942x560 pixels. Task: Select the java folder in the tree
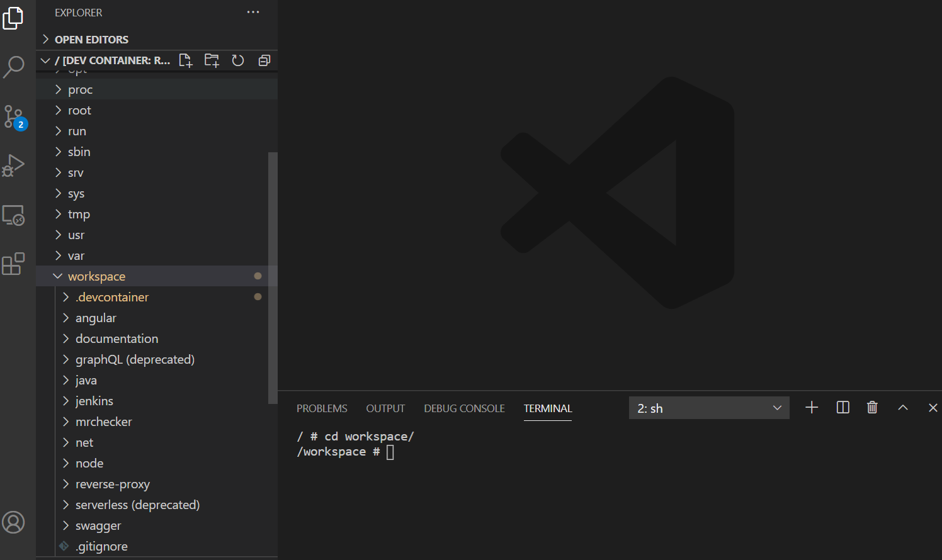pos(86,380)
